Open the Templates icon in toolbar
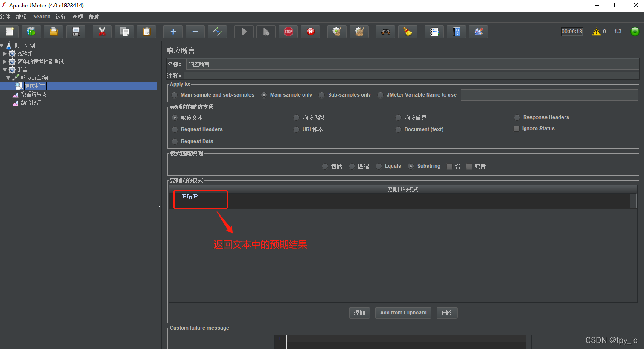The width and height of the screenshot is (644, 349). (31, 32)
